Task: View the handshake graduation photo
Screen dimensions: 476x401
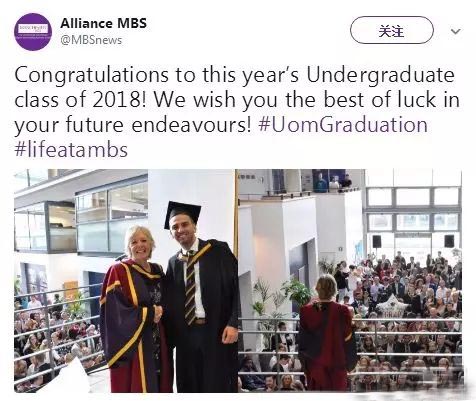Action: 125,281
